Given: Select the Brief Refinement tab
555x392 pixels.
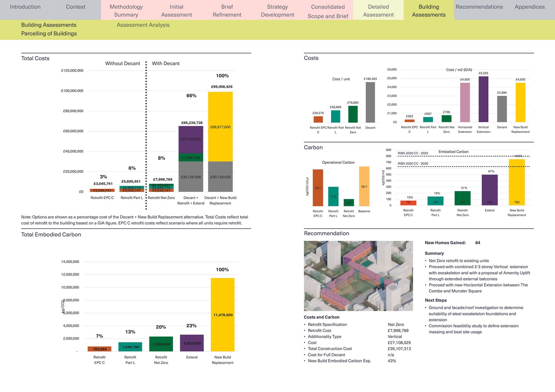Looking at the screenshot, I should coord(227,11).
